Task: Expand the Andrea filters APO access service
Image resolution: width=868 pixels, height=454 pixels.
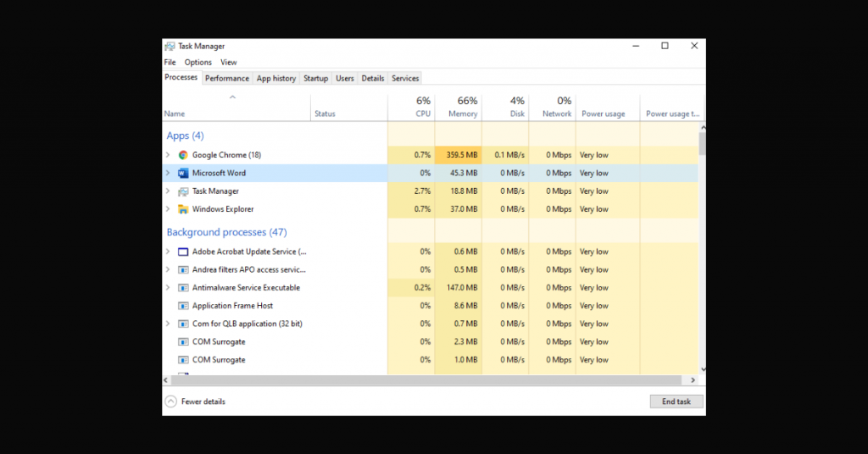Action: [168, 269]
